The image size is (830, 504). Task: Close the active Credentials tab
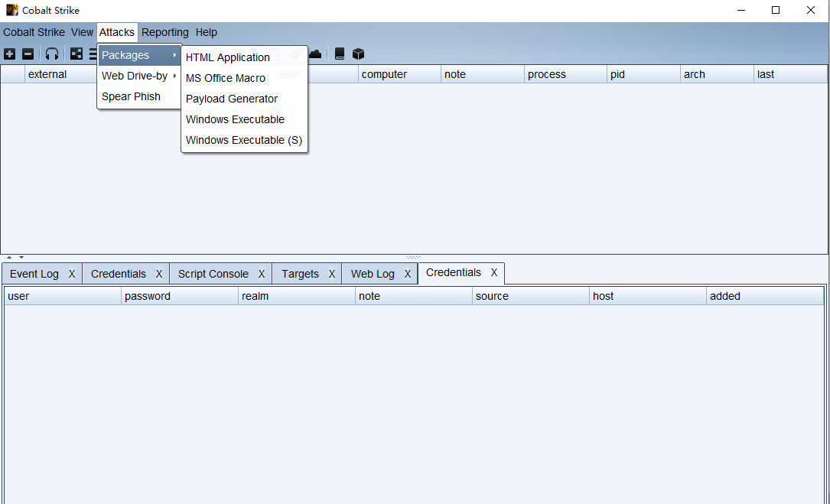pyautogui.click(x=494, y=272)
